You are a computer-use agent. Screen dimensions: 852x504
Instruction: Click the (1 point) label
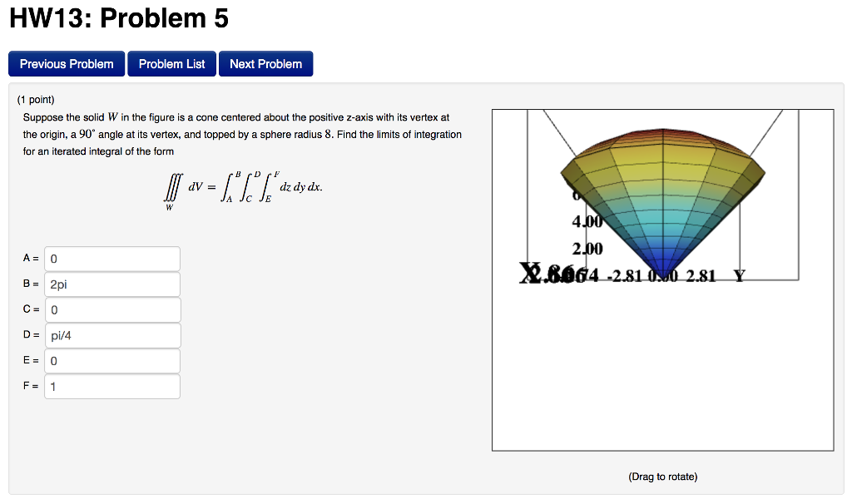(35, 99)
